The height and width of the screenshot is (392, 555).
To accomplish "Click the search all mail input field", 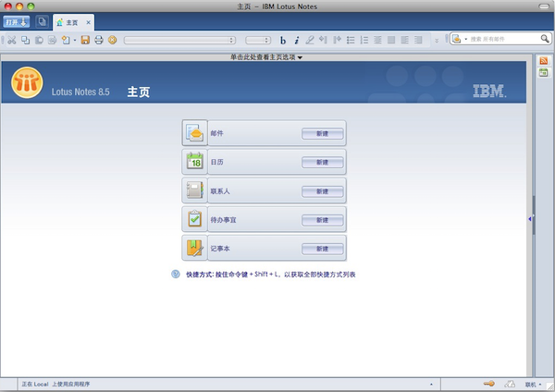I will [504, 39].
